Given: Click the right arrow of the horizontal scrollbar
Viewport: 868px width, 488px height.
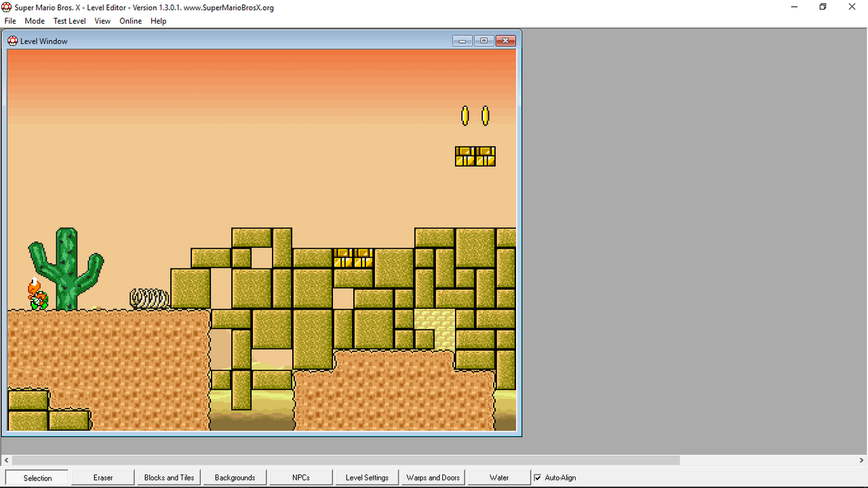Looking at the screenshot, I should click(x=861, y=460).
